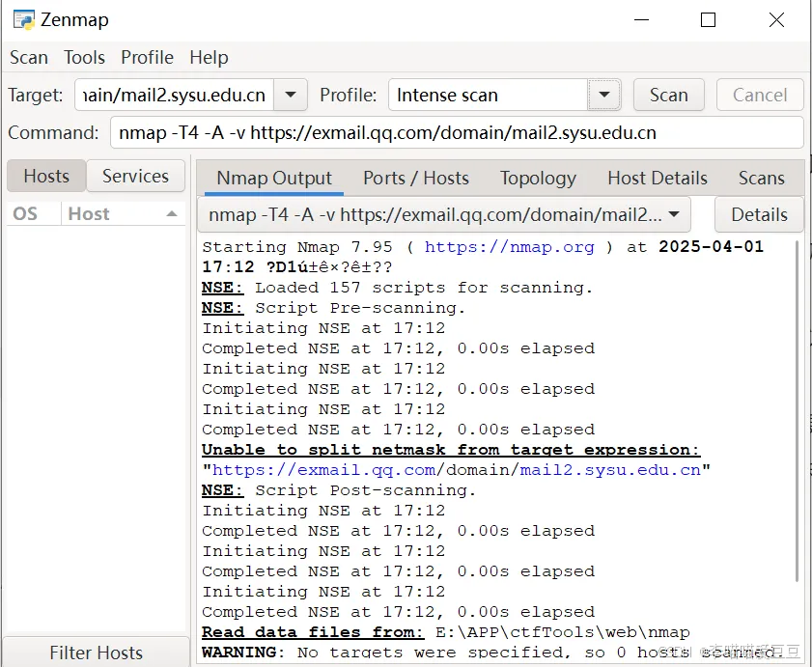Click into the Command text field
The width and height of the screenshot is (812, 667).
(457, 132)
